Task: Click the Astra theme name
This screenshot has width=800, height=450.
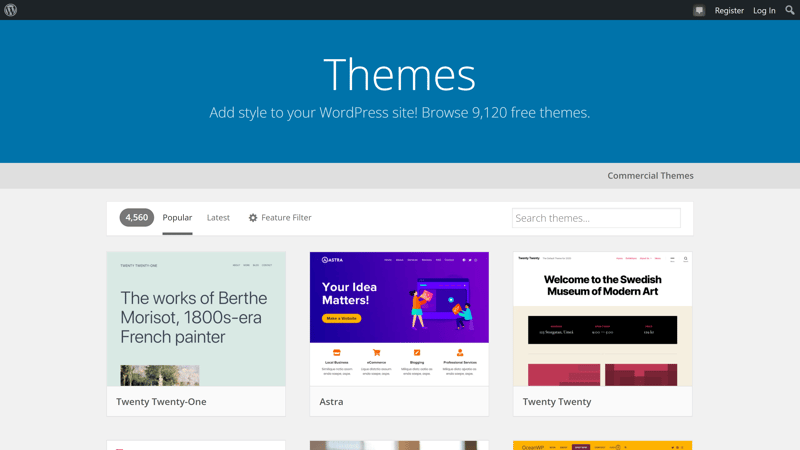Action: tap(331, 402)
